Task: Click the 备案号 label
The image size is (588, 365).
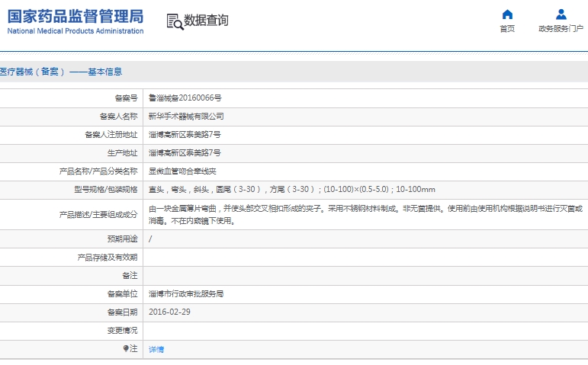Action: click(x=126, y=98)
